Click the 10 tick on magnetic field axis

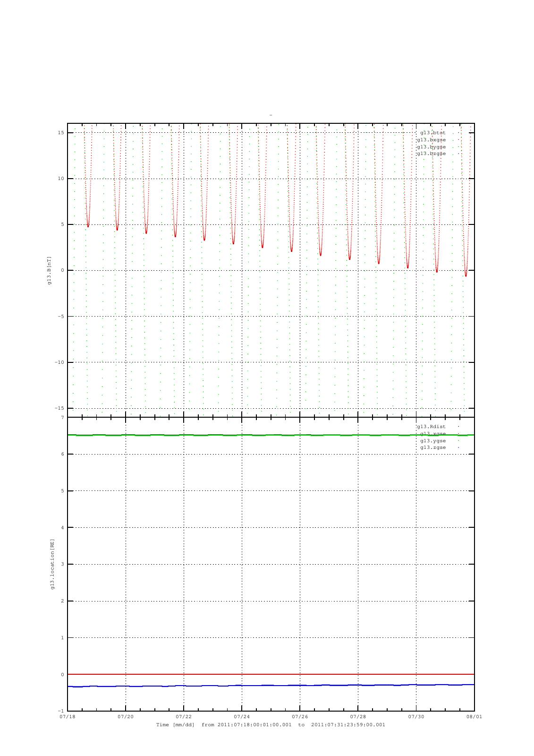pos(61,179)
